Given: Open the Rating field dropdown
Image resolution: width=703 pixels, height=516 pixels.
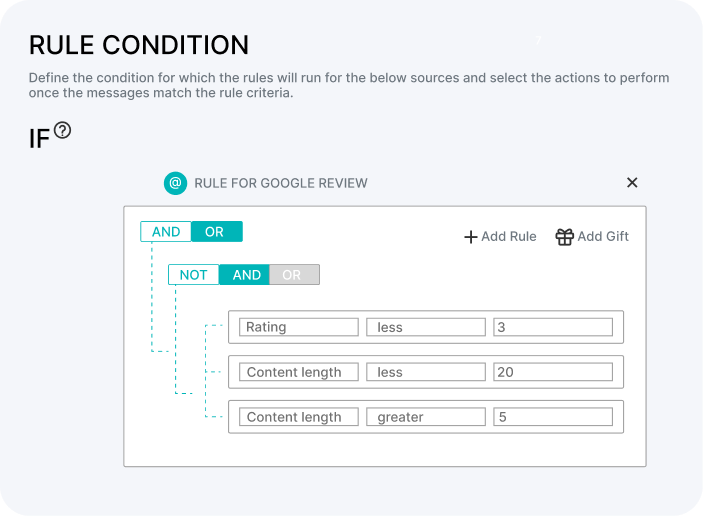Looking at the screenshot, I should pos(299,327).
